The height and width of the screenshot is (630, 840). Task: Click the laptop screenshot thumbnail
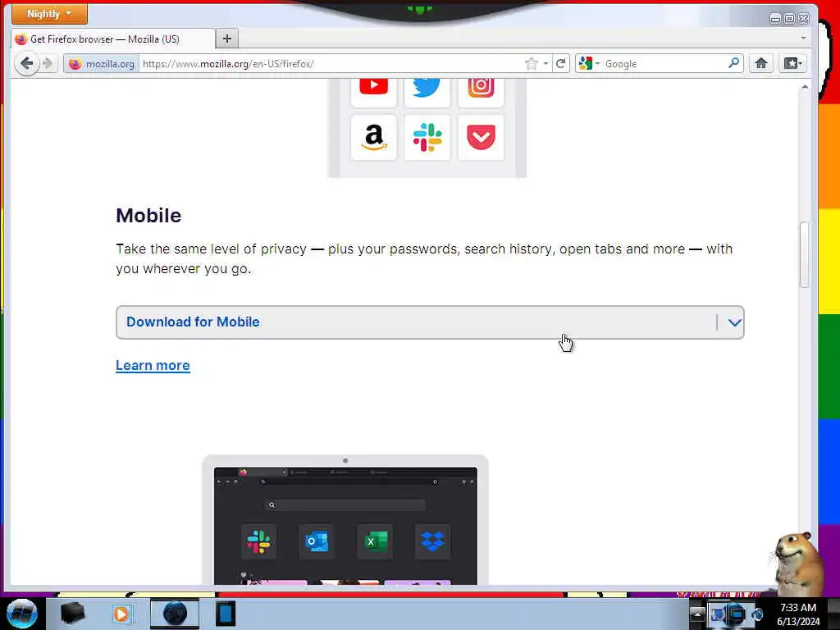click(345, 519)
